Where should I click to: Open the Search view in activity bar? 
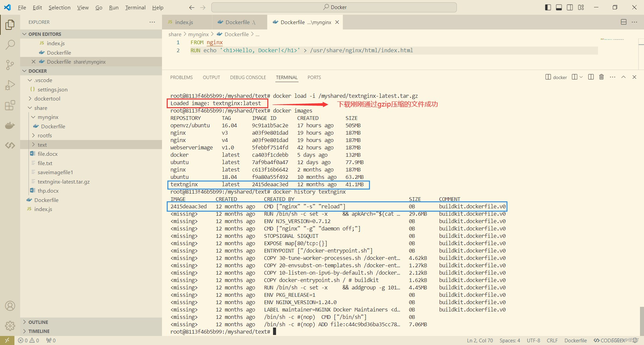tap(10, 45)
